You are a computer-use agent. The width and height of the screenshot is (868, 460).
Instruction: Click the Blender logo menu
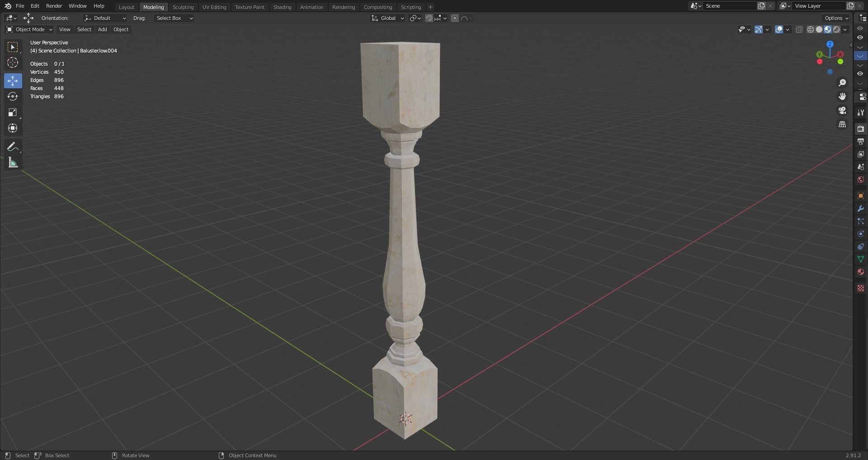(8, 6)
